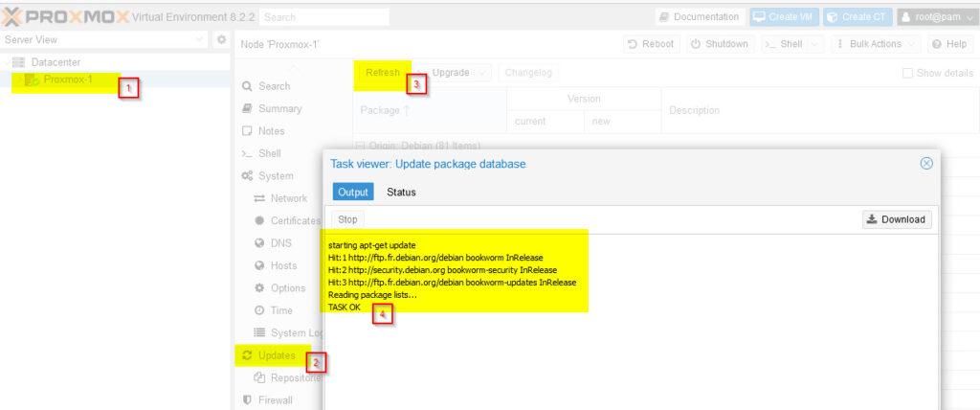
Task: Click the Certificates icon
Action: 259,220
